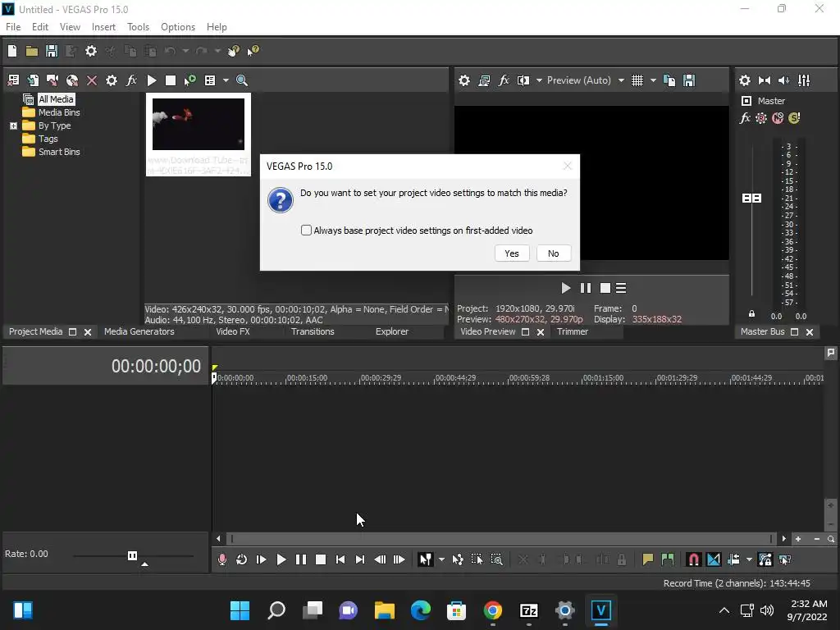Open the Options menu
Screen dimensions: 840x630
point(178,27)
